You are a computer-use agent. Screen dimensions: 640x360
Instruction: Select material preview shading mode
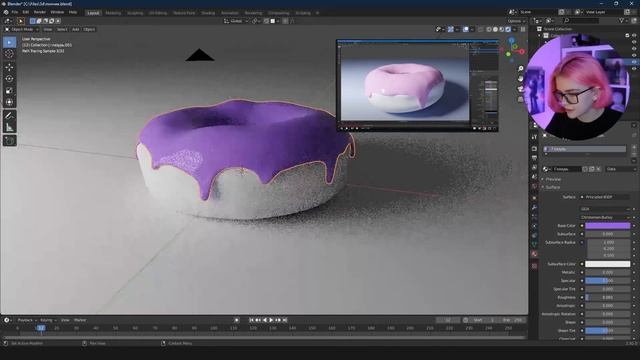click(502, 29)
